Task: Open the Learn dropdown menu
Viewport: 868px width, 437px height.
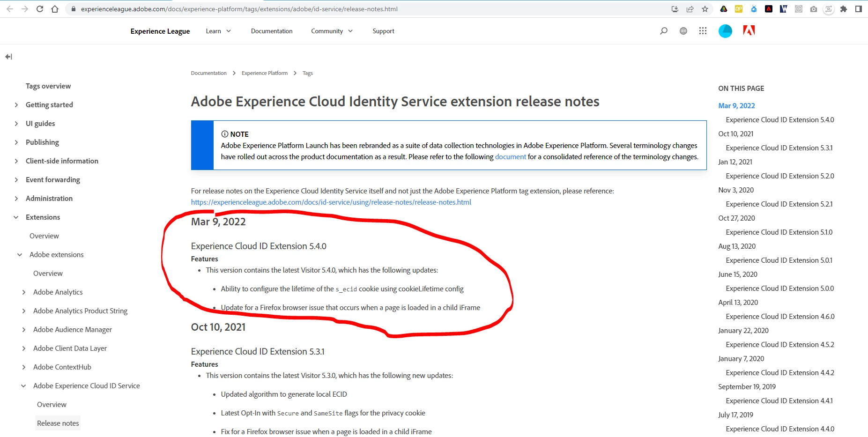Action: point(218,31)
